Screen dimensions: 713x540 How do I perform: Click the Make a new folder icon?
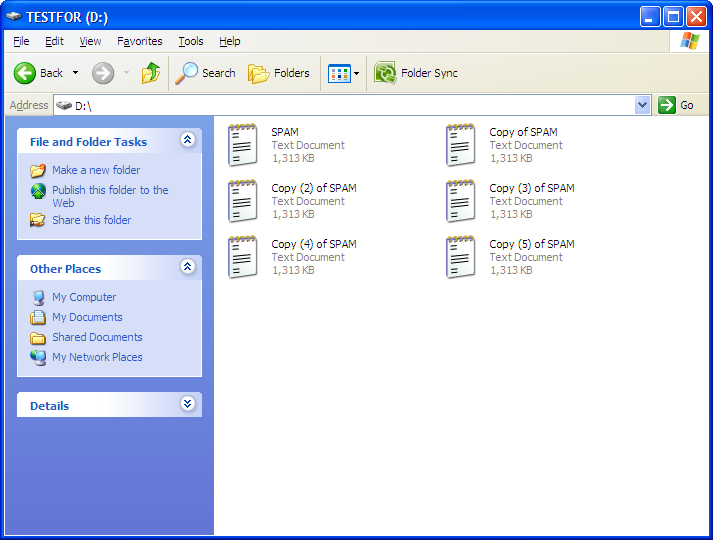[x=38, y=170]
